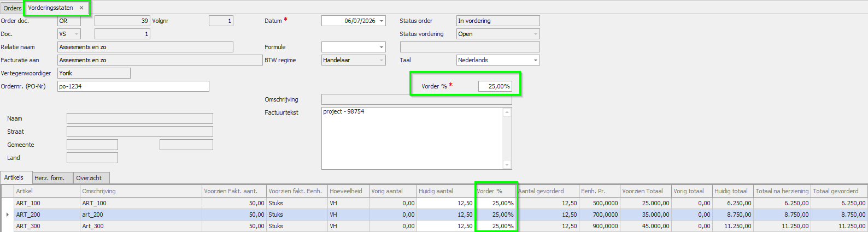Click Huidig aantal cell for ART_100
The height and width of the screenshot is (232, 868).
tap(445, 203)
